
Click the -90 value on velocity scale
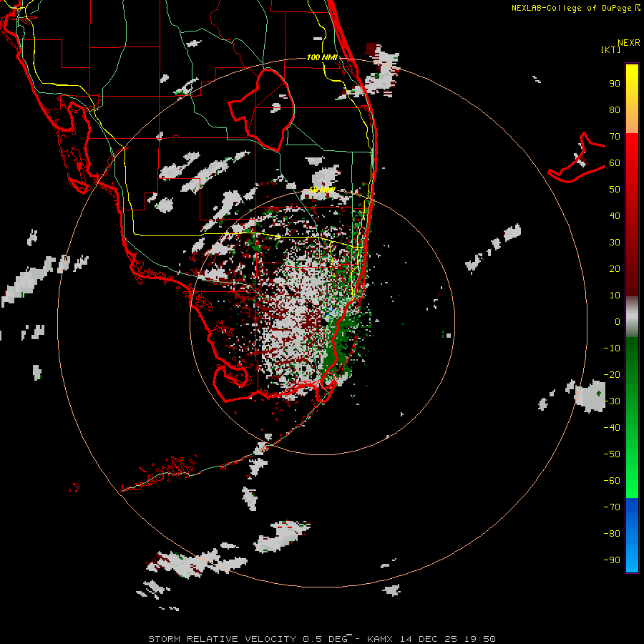[612, 560]
